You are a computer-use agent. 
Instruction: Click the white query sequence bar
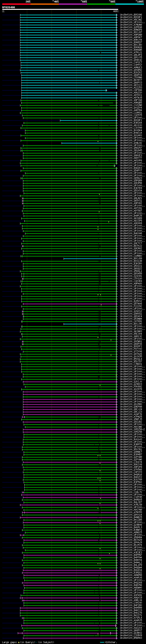click(x=60, y=9)
